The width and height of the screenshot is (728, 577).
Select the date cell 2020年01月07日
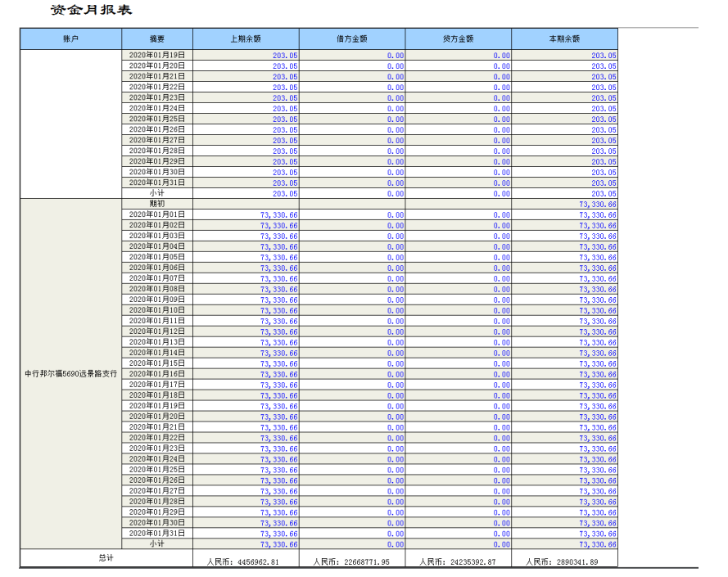157,278
